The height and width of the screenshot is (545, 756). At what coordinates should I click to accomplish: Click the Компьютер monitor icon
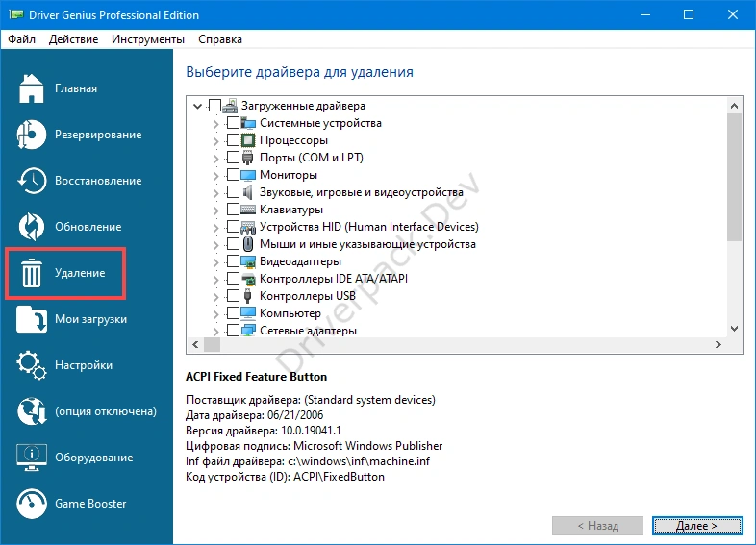pos(248,313)
